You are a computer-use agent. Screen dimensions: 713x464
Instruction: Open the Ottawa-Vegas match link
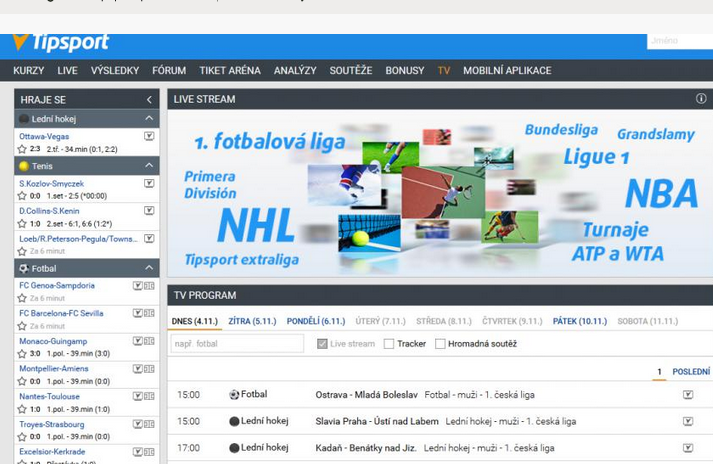[44, 136]
